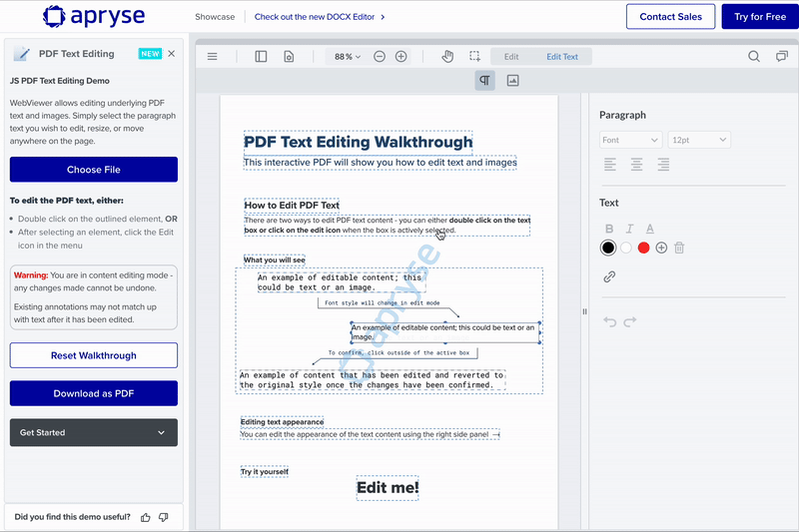The height and width of the screenshot is (532, 799).
Task: Click the There are two ways paragraph box
Action: click(x=388, y=225)
